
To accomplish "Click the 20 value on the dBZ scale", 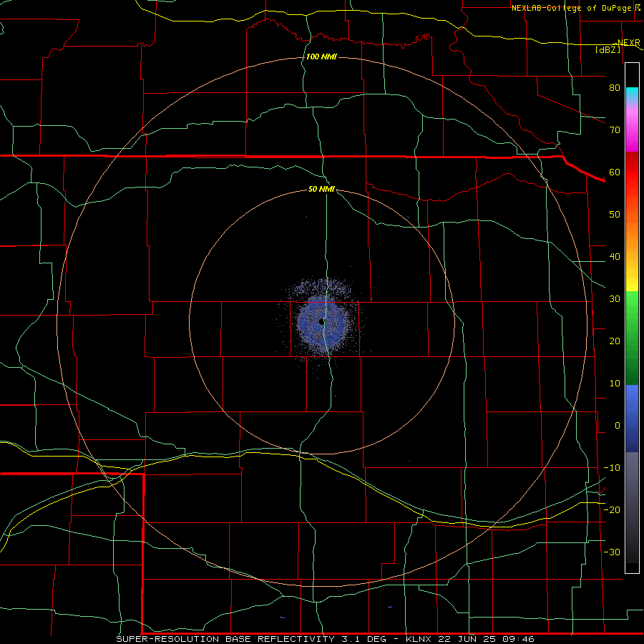I will coord(615,341).
